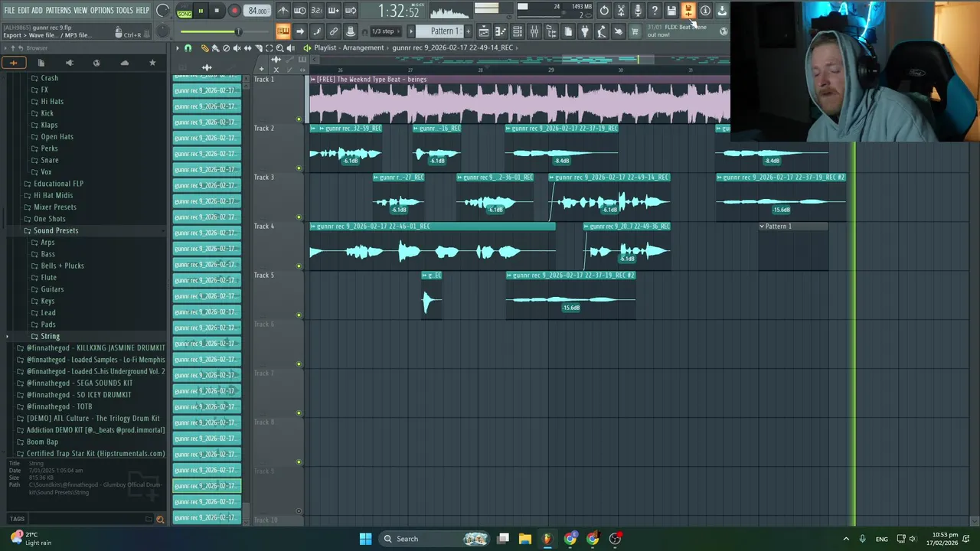Click the question mark help icon
Screen dimensions: 980x551
point(655,11)
